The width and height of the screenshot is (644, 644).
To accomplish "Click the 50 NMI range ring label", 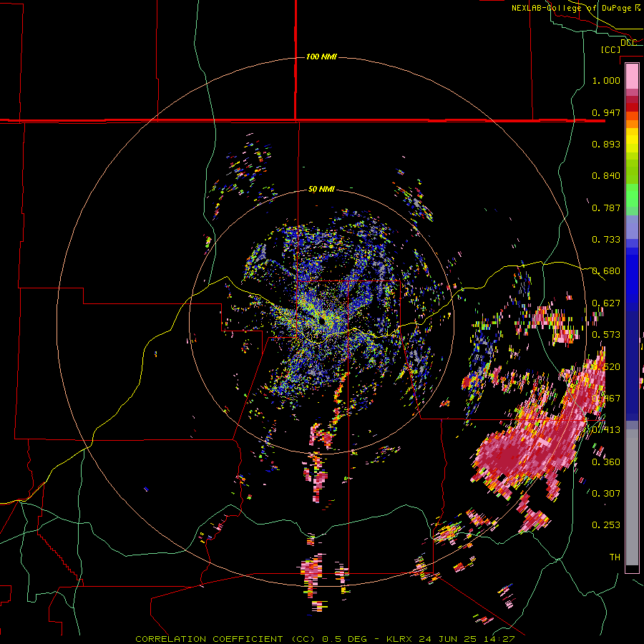I will (321, 189).
